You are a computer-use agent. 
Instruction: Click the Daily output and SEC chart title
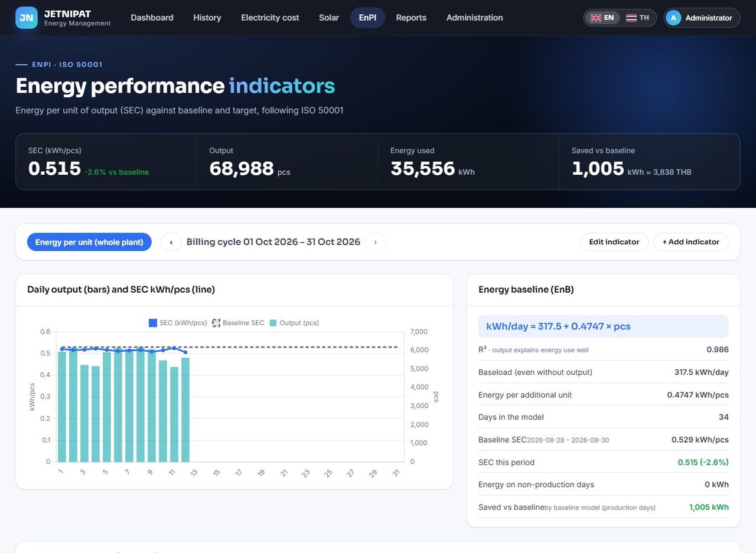[x=121, y=290]
